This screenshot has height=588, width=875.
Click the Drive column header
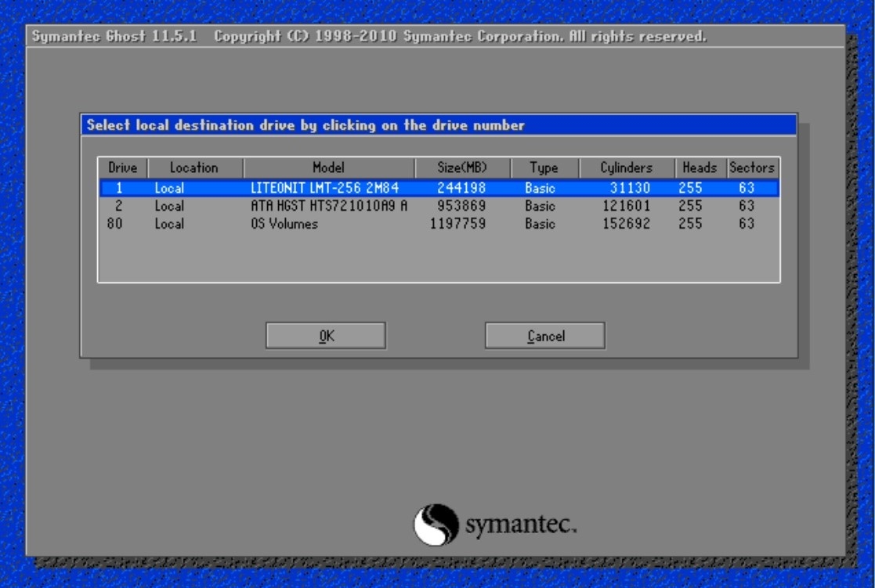click(x=122, y=168)
